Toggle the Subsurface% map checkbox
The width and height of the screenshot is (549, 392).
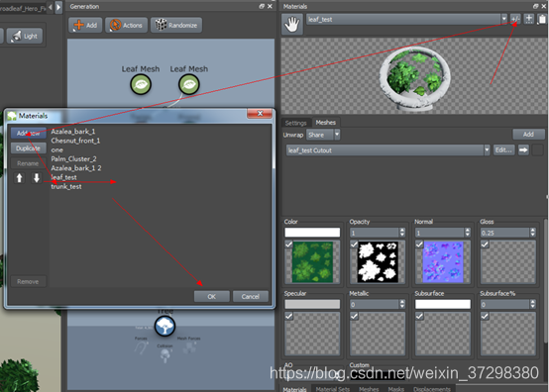pyautogui.click(x=485, y=316)
